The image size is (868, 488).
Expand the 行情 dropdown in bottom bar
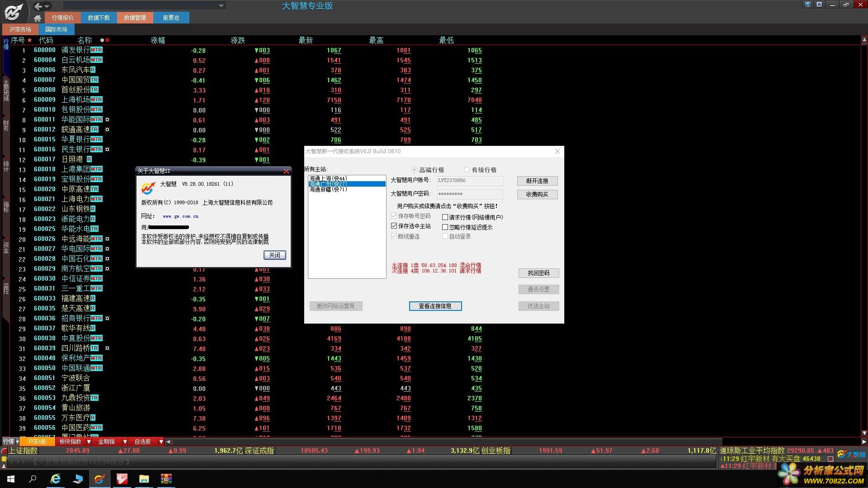17,441
